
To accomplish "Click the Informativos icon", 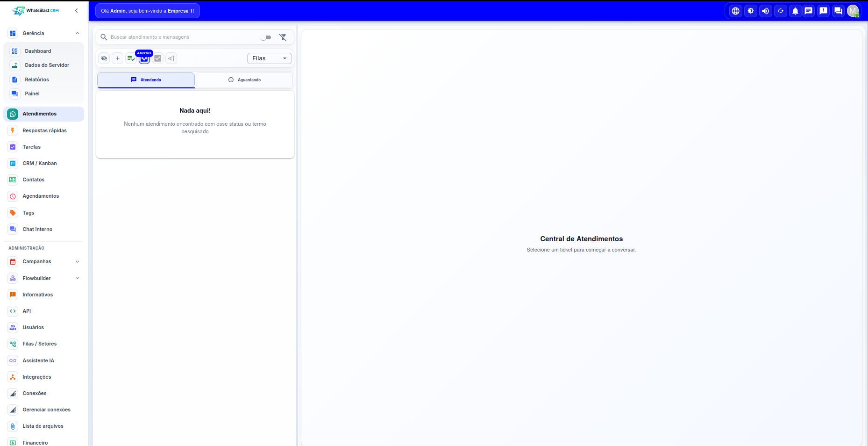I will pos(13,295).
